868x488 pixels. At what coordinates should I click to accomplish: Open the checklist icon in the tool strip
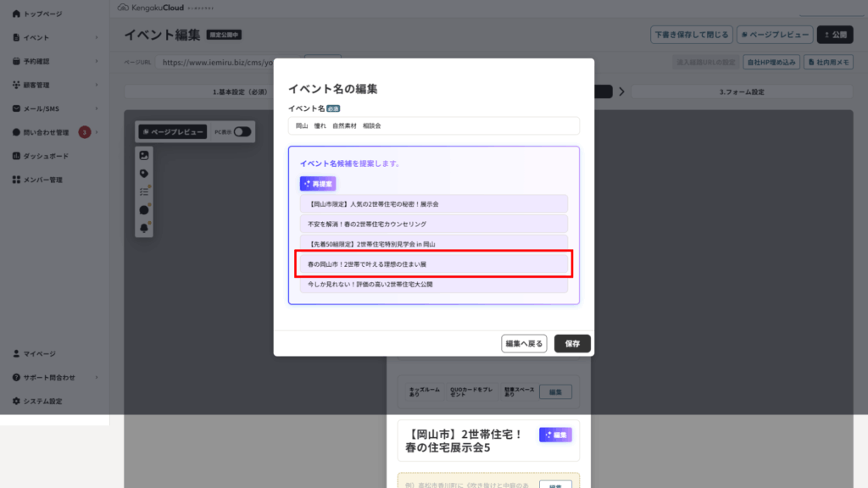pos(144,192)
